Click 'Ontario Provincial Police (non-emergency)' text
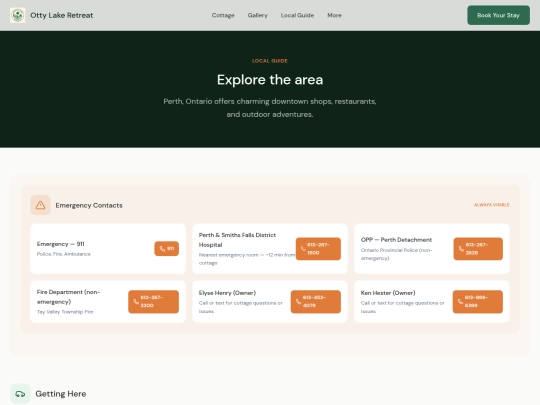This screenshot has height=405, width=540. [396, 254]
